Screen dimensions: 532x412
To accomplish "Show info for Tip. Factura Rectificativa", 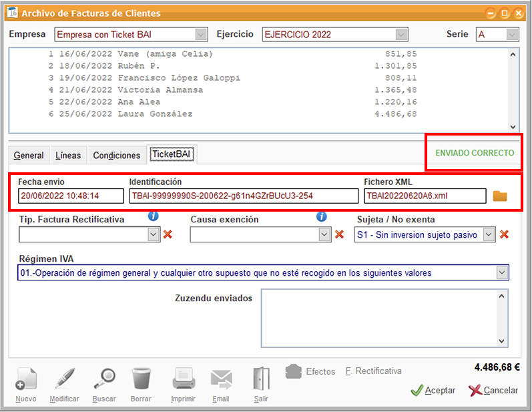I will tap(154, 216).
